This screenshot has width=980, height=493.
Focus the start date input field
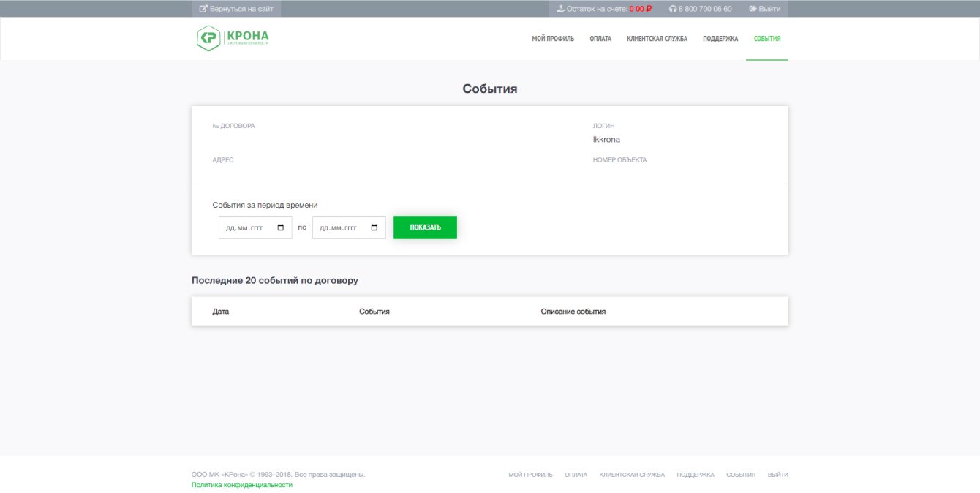255,227
